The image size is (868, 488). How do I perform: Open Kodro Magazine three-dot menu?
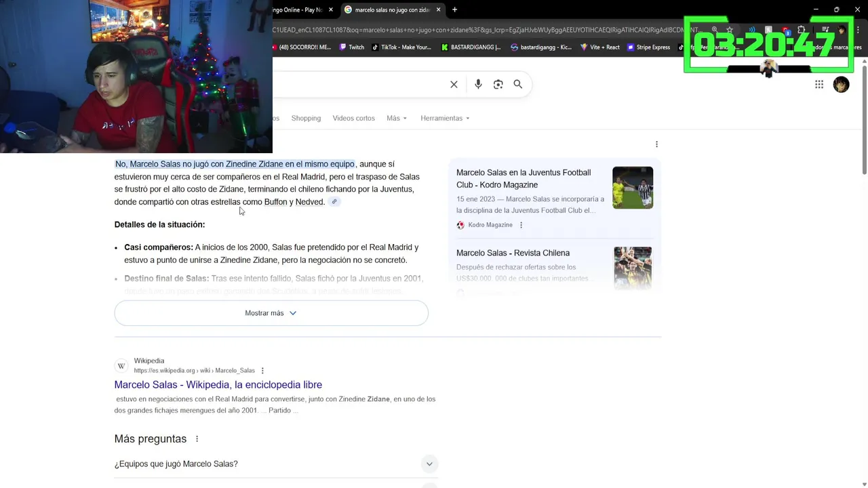521,225
